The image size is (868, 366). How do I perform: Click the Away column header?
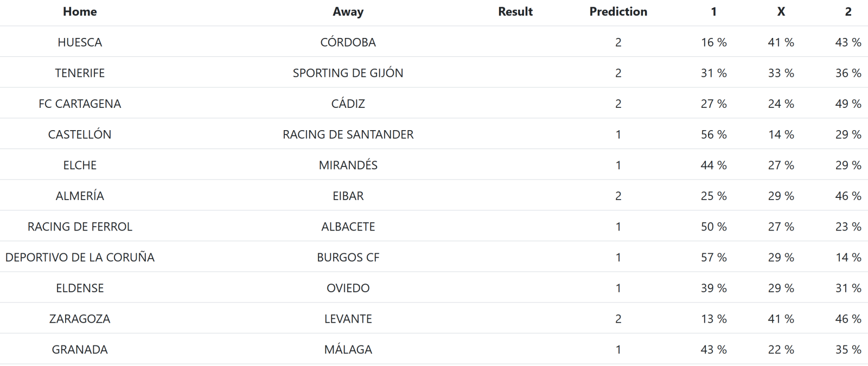point(348,12)
